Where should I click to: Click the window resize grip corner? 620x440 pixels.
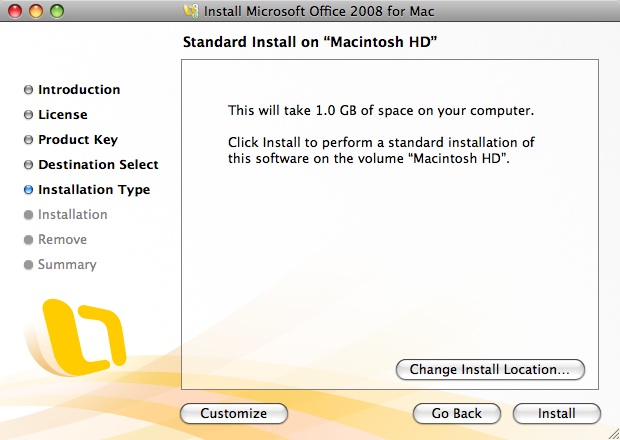pos(613,433)
